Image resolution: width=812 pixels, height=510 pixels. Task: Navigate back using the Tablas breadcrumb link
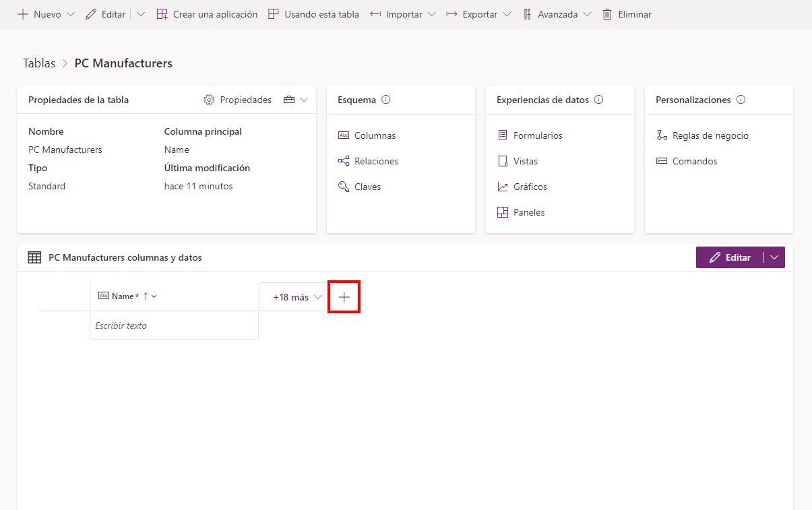tap(38, 63)
